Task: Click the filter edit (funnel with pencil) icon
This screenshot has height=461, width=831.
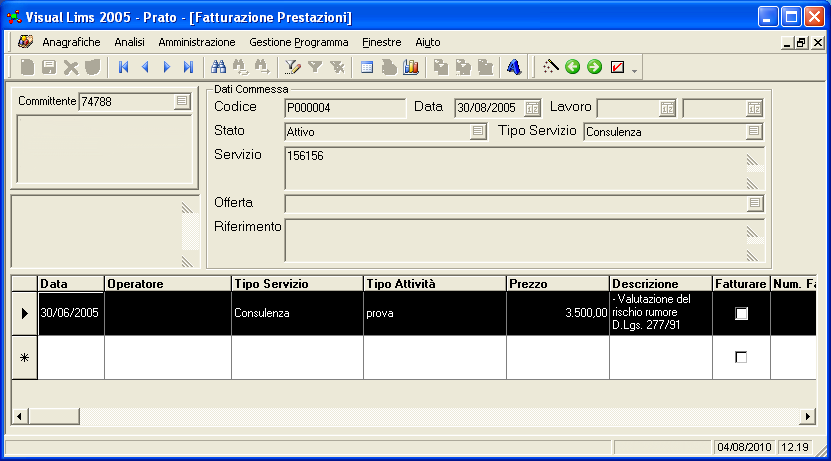Action: 293,67
